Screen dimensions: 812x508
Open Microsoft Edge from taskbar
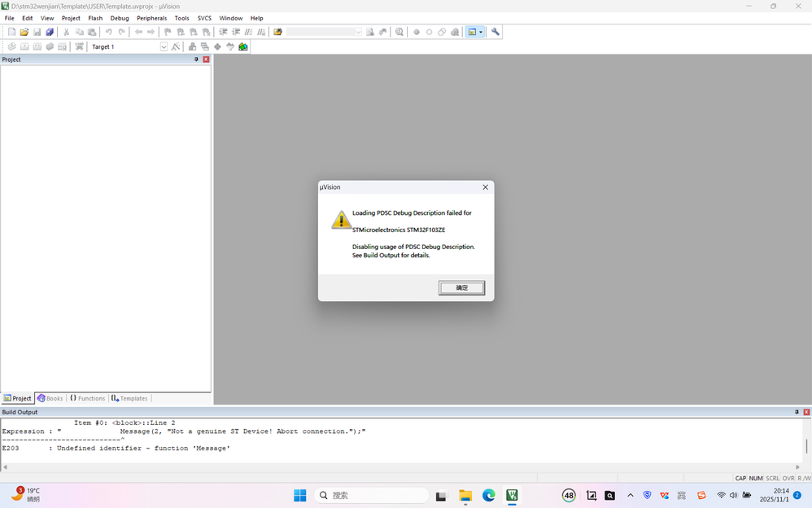point(489,496)
